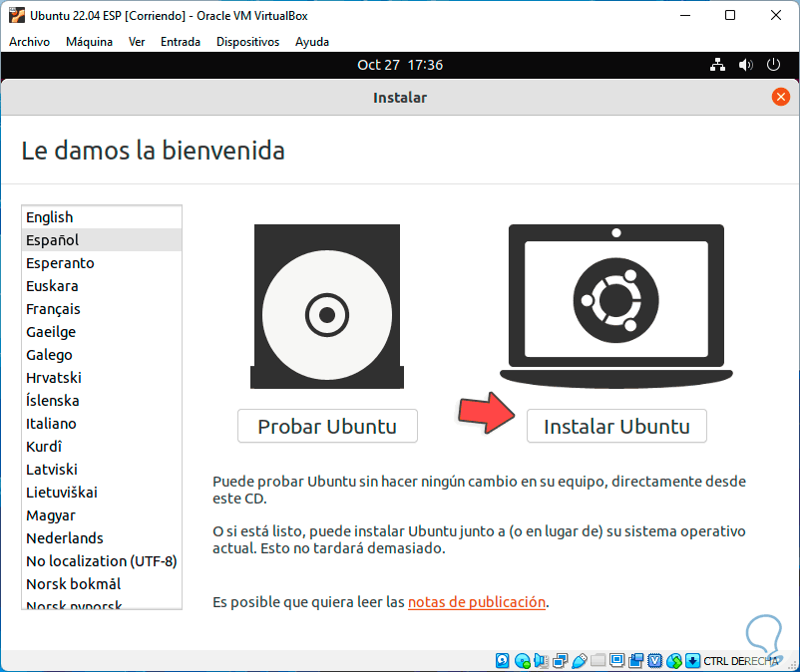Select No localization (UTF-8) option
The height and width of the screenshot is (672, 800).
(x=102, y=561)
